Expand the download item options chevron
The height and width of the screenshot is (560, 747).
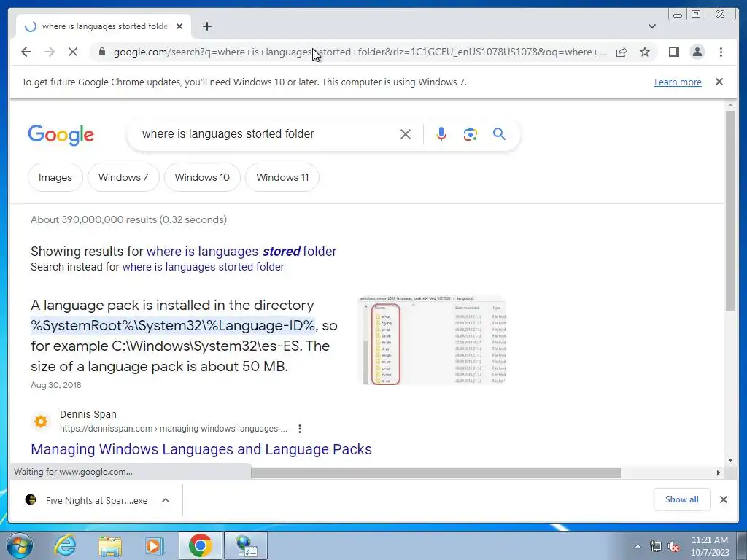(166, 500)
